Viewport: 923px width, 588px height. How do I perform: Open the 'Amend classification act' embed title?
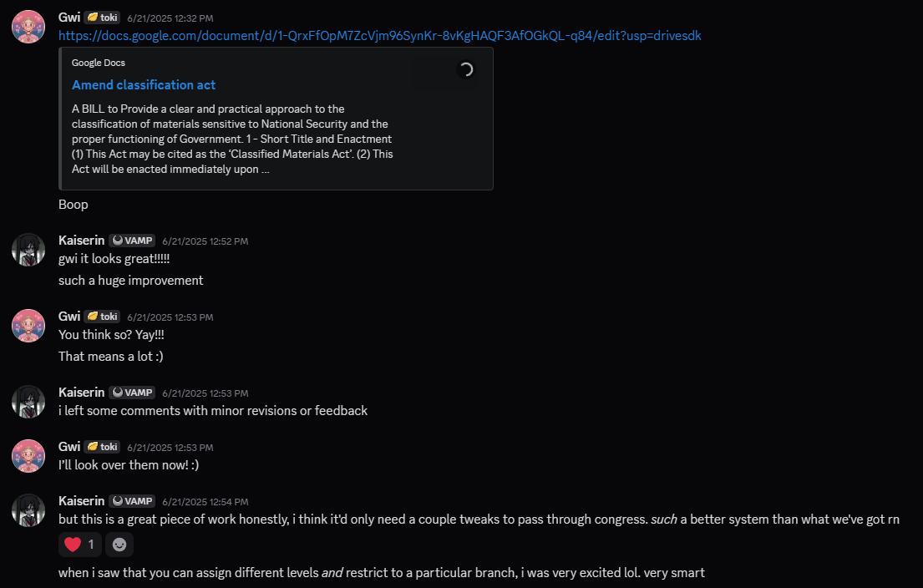(144, 85)
